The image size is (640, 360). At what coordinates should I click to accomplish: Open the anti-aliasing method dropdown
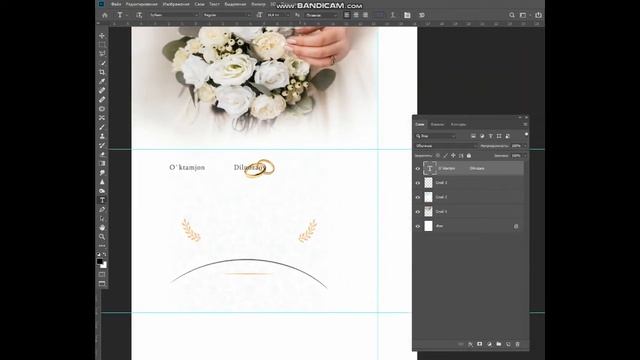pyautogui.click(x=321, y=15)
